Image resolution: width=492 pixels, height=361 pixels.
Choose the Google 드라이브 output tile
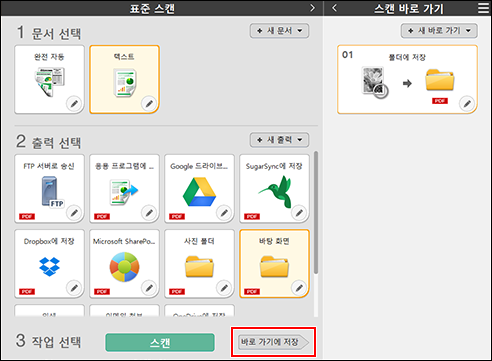[199, 188]
